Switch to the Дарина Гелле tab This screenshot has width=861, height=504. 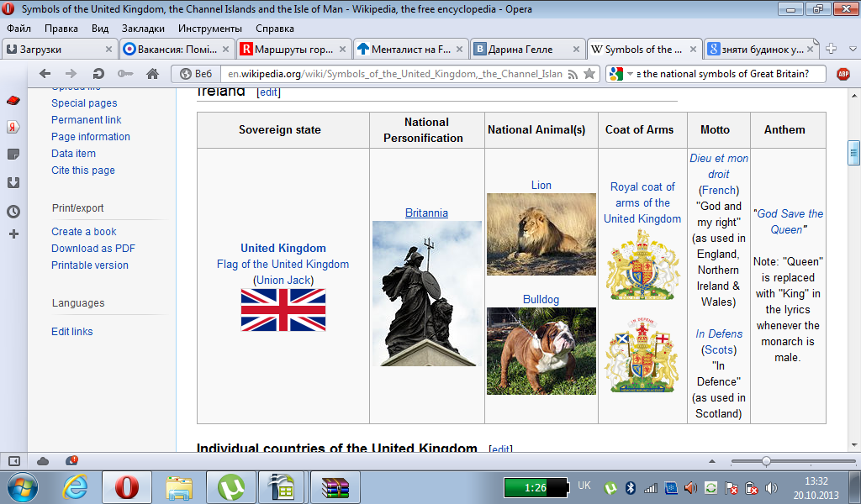pyautogui.click(x=527, y=49)
